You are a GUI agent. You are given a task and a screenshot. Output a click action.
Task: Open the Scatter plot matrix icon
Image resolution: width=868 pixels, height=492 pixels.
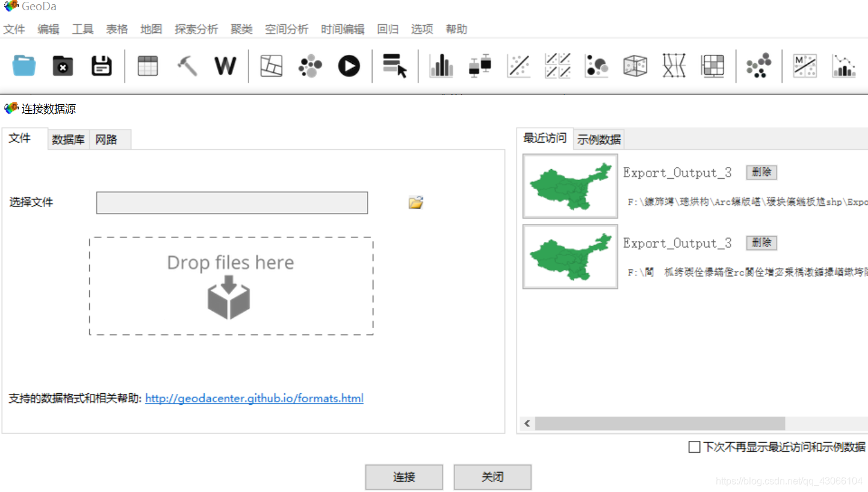point(557,66)
